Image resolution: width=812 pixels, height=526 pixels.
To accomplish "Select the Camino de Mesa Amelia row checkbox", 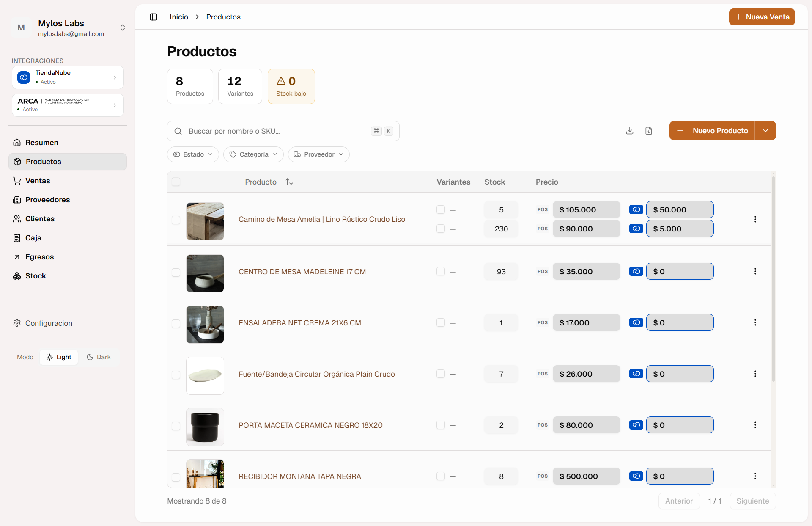I will (176, 220).
